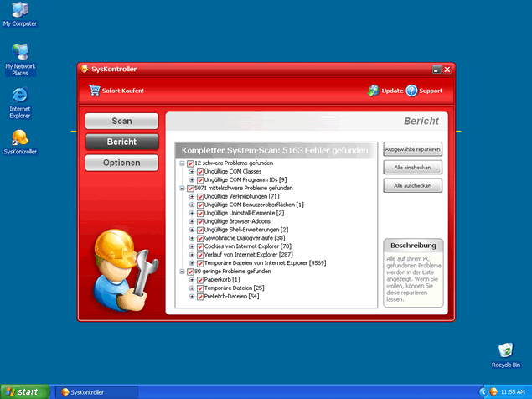Screen dimensions: 532x399
Task: Open the Optionen tab
Action: (x=121, y=163)
